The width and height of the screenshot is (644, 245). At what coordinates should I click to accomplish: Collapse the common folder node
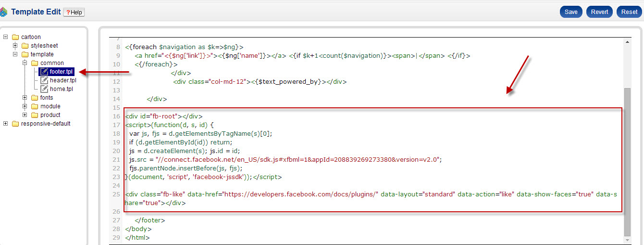[25, 63]
